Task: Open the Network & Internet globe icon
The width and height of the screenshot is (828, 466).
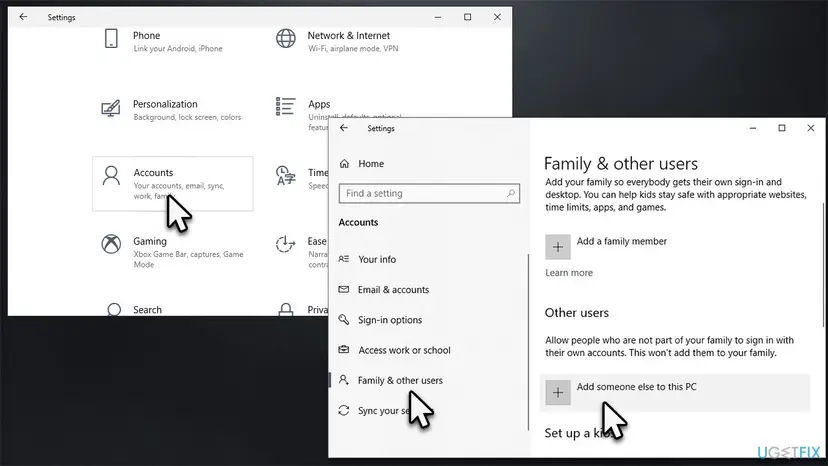Action: [286, 39]
